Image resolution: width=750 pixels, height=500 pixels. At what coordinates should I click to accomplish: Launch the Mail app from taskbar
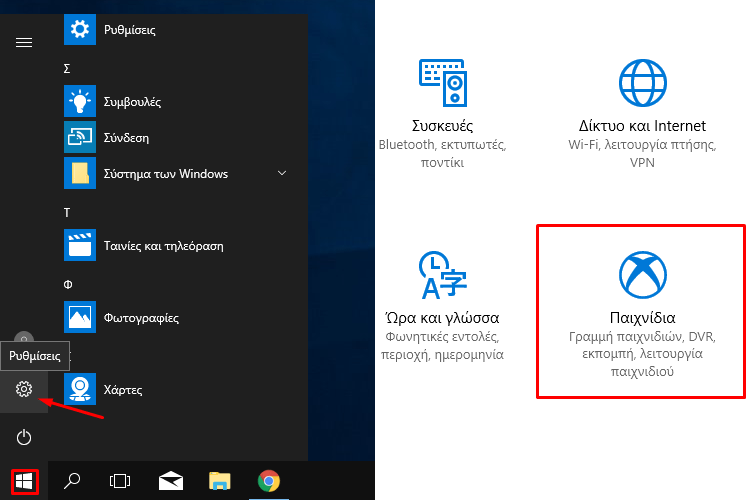coord(171,481)
